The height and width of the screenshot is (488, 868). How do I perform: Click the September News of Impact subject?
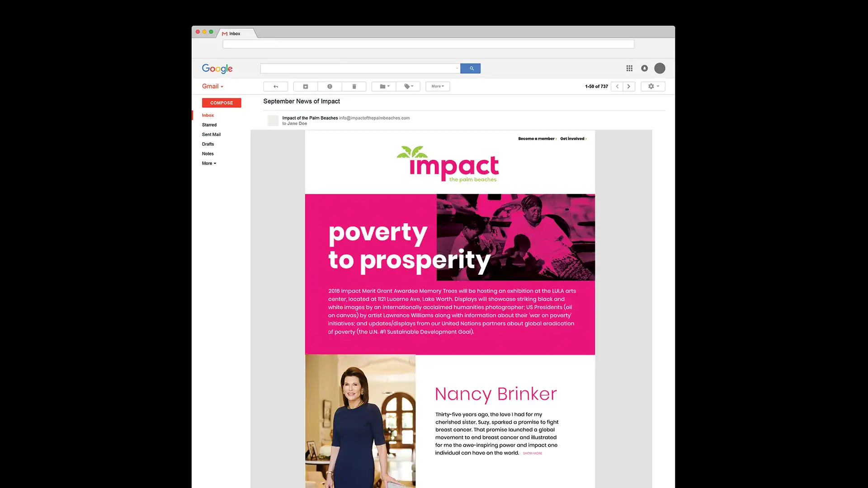302,101
